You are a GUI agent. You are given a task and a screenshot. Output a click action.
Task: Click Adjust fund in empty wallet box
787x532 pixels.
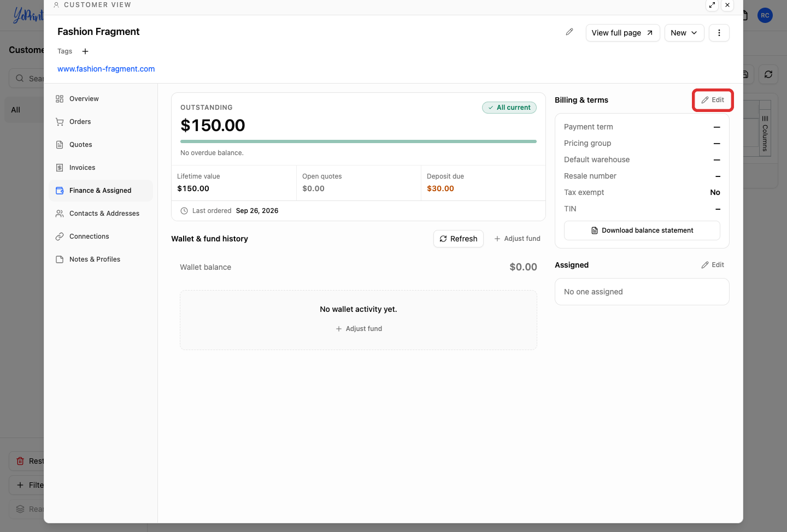pyautogui.click(x=359, y=329)
